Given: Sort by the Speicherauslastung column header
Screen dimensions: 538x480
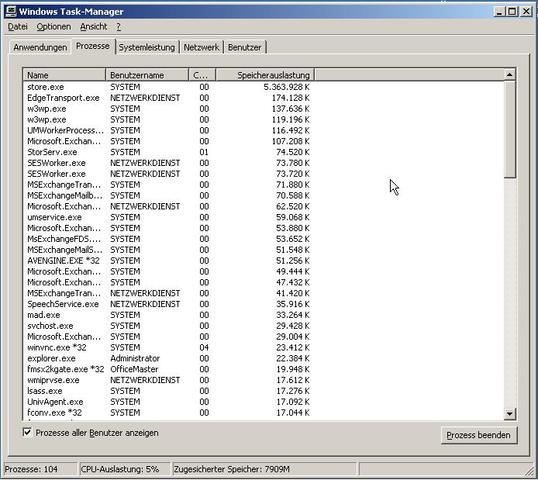Looking at the screenshot, I should 265,75.
